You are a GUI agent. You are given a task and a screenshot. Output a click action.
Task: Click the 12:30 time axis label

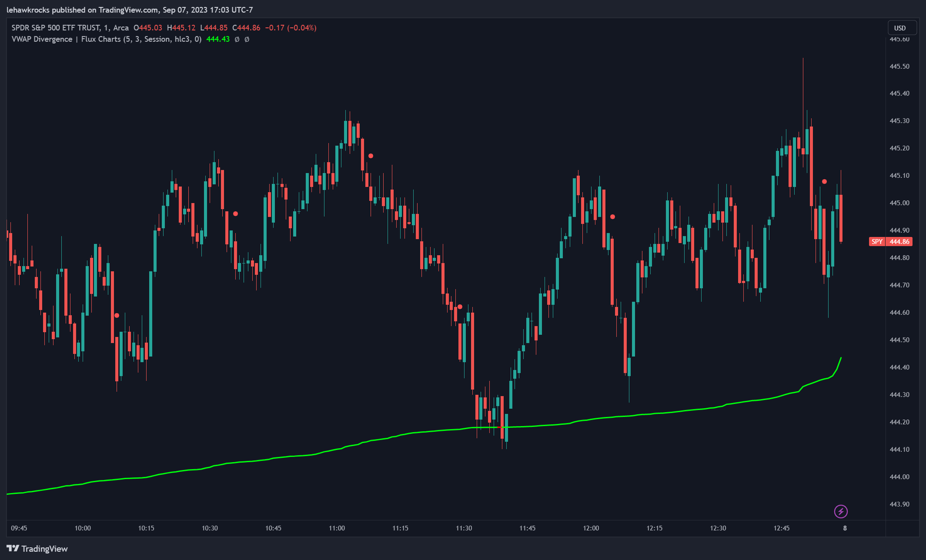(718, 528)
